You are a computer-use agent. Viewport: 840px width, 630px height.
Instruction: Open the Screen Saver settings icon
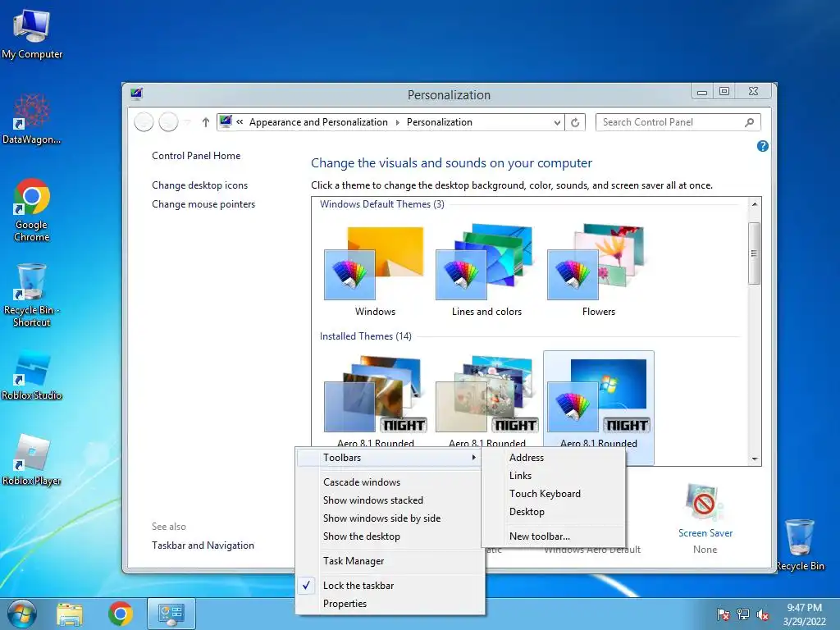point(705,503)
